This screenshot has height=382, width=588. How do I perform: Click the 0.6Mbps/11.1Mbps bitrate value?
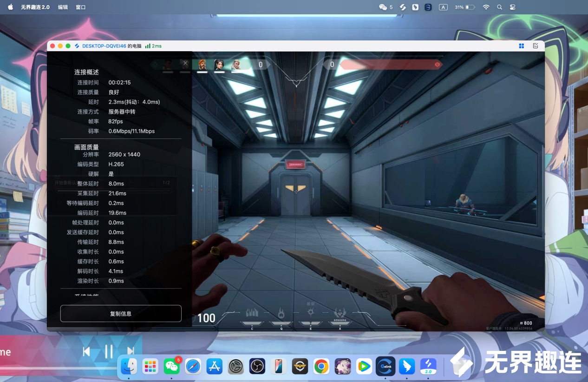(131, 131)
